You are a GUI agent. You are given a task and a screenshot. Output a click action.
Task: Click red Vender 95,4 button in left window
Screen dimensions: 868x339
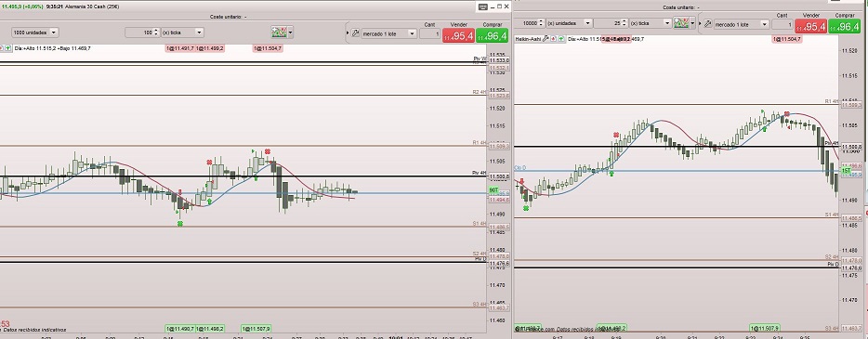[459, 34]
